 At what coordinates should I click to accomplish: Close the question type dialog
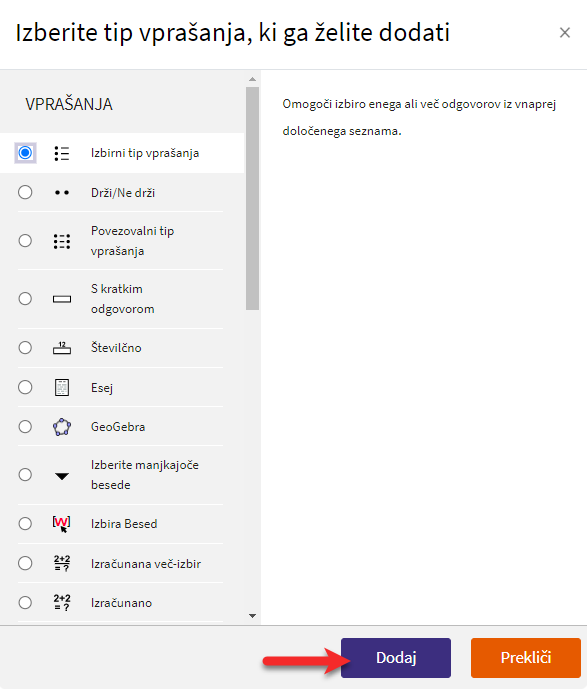pyautogui.click(x=565, y=33)
